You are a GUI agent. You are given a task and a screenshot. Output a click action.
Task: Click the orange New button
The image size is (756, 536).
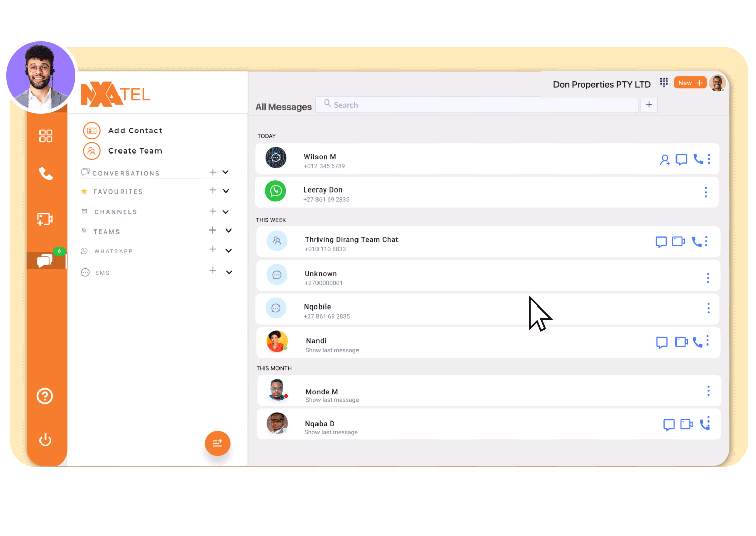[x=690, y=83]
